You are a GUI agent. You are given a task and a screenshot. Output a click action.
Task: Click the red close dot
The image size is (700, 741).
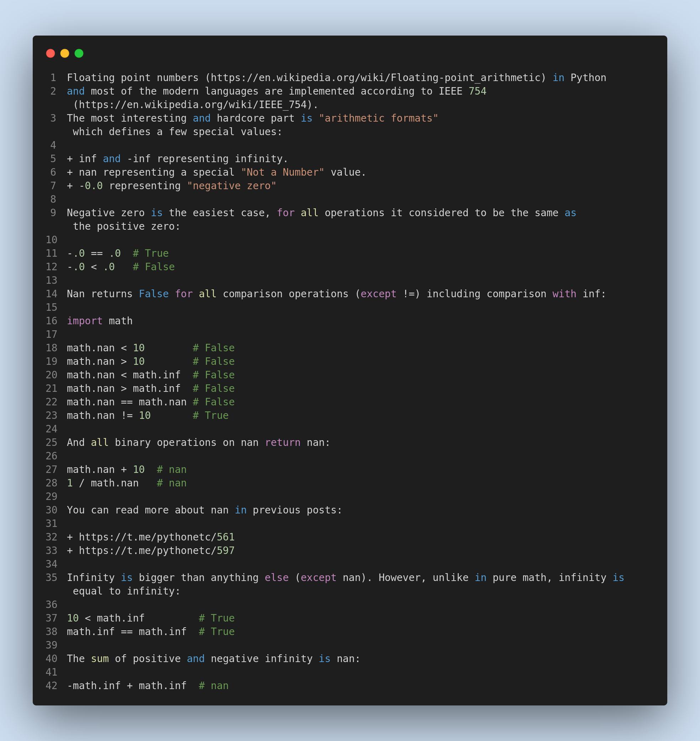[51, 53]
